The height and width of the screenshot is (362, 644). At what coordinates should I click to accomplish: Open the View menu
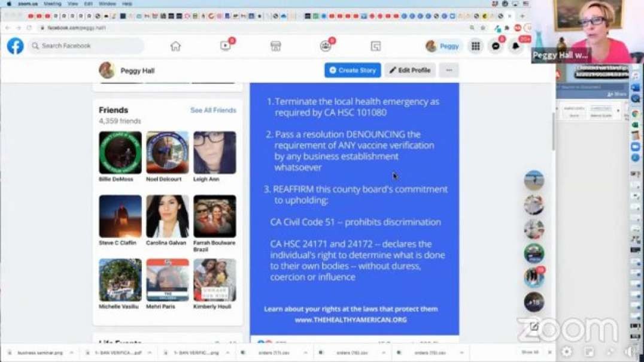pyautogui.click(x=72, y=4)
